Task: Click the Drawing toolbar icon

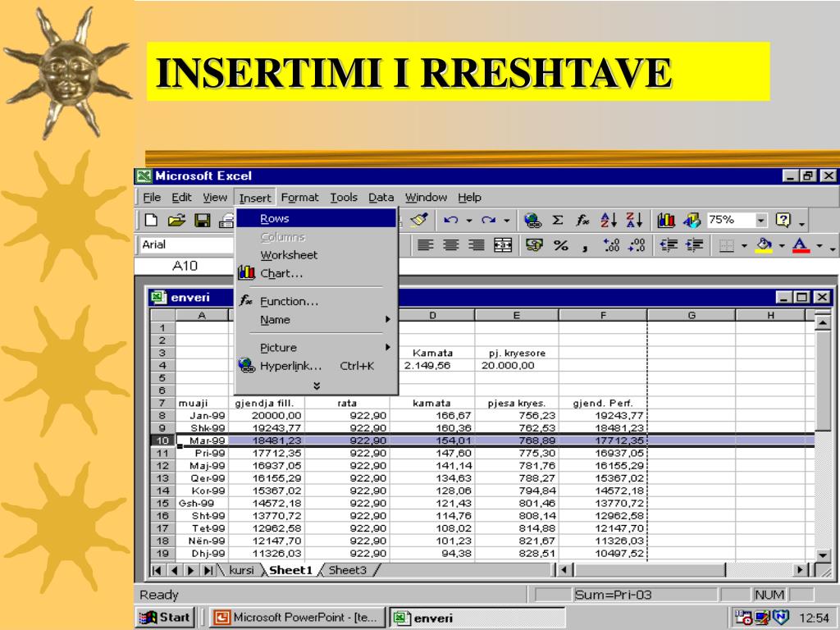Action: 692,220
